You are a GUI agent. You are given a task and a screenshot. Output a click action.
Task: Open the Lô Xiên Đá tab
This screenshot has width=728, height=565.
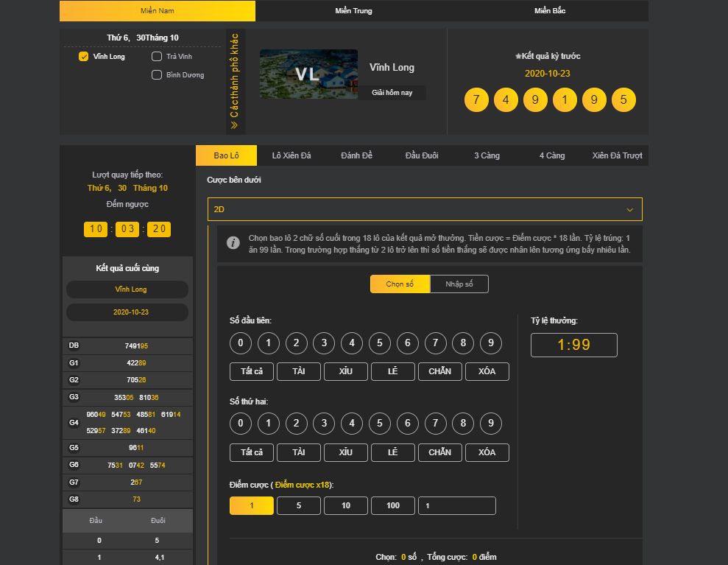coord(291,155)
